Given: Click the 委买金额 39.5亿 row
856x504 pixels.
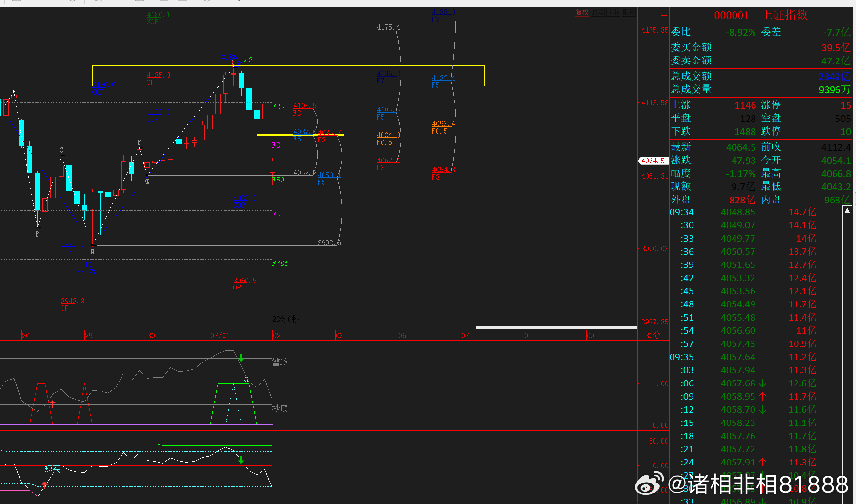Looking at the screenshot, I should pos(760,47).
